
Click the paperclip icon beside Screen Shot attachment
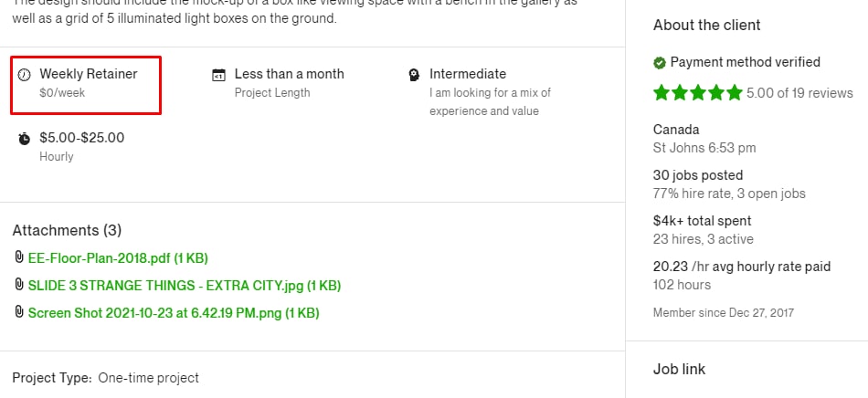(x=19, y=312)
